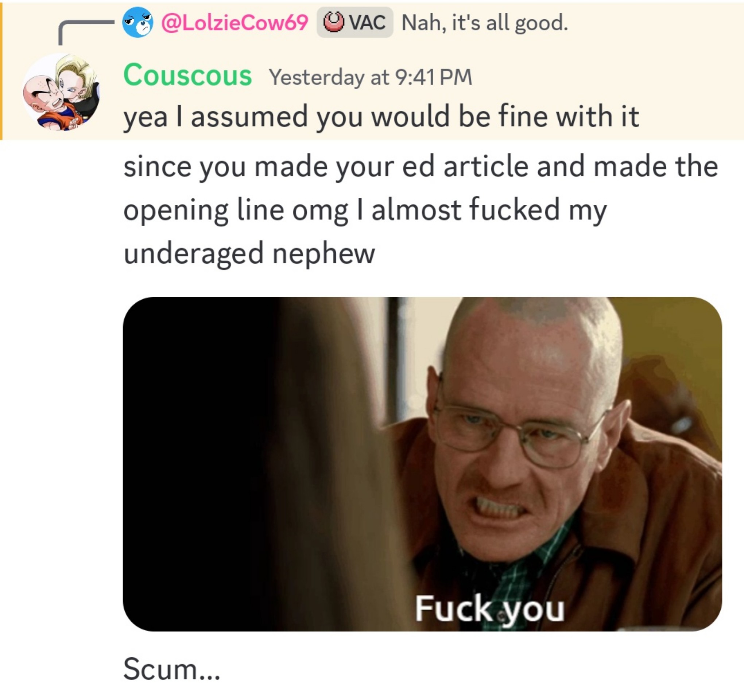Viewport: 744px width, 700px height.
Task: Click the green Couscous username
Action: 187,75
